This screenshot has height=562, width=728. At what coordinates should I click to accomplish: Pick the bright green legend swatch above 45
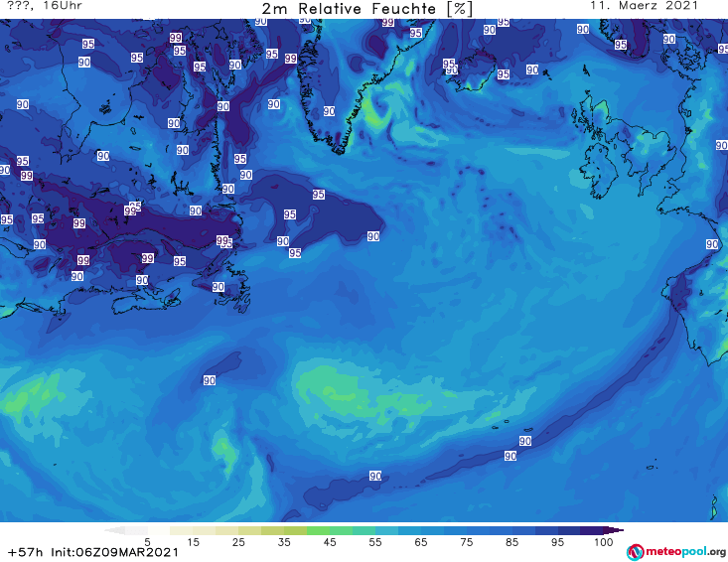pyautogui.click(x=318, y=530)
